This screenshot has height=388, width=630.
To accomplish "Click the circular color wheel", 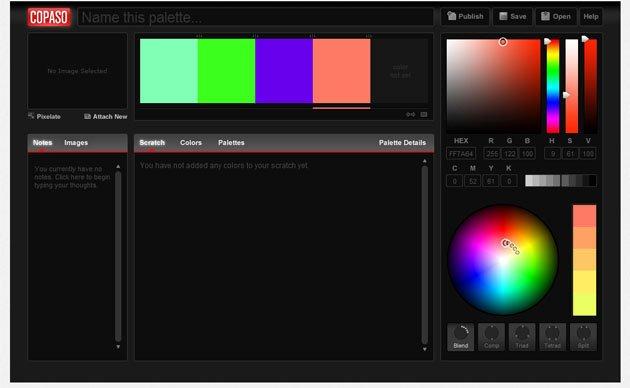I will tap(503, 260).
